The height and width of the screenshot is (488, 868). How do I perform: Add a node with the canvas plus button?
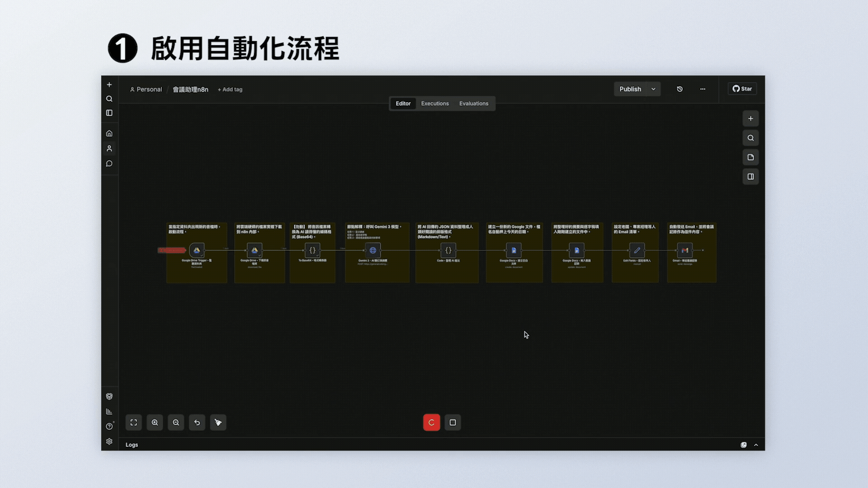(750, 118)
